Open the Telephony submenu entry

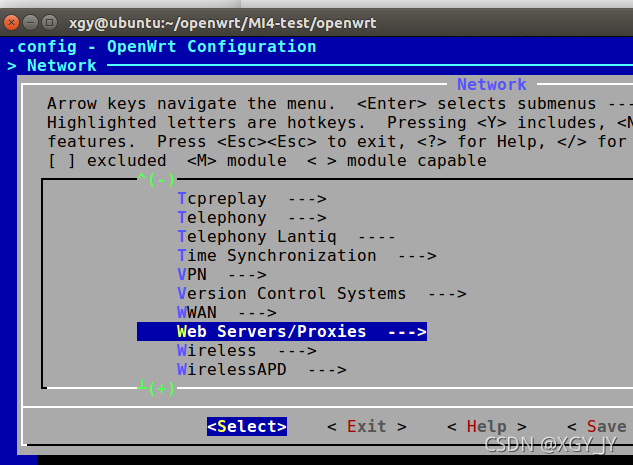pos(252,218)
